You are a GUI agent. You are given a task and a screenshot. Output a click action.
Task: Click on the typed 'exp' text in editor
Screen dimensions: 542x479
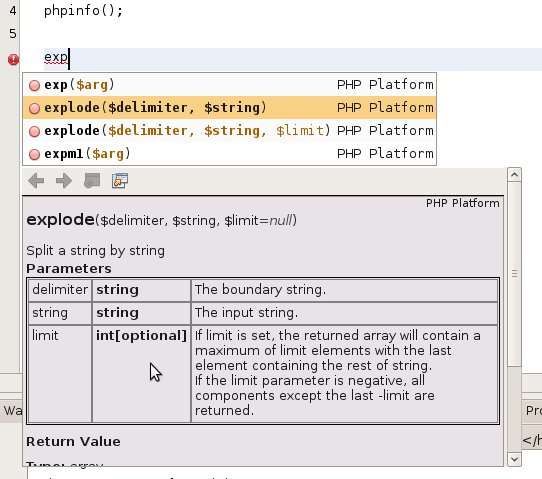tap(56, 57)
